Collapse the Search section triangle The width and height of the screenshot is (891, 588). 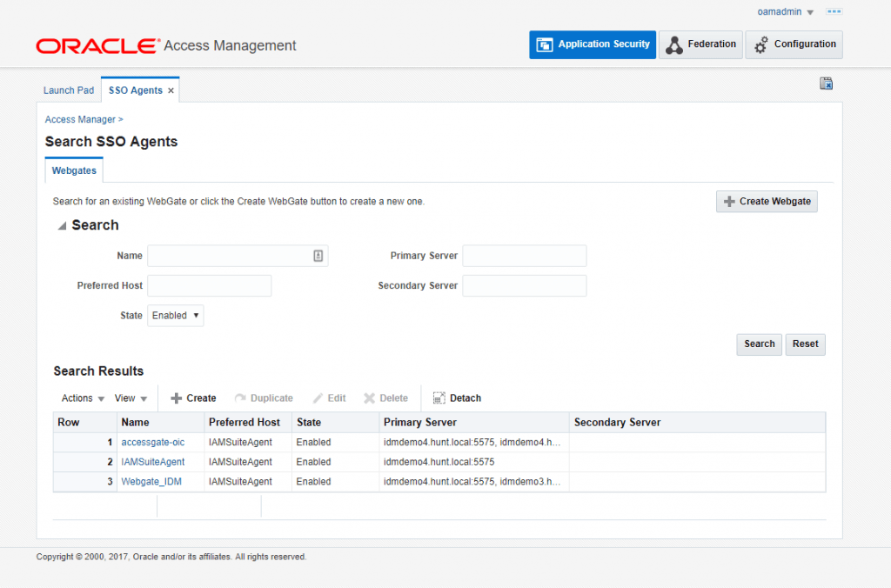tap(62, 226)
